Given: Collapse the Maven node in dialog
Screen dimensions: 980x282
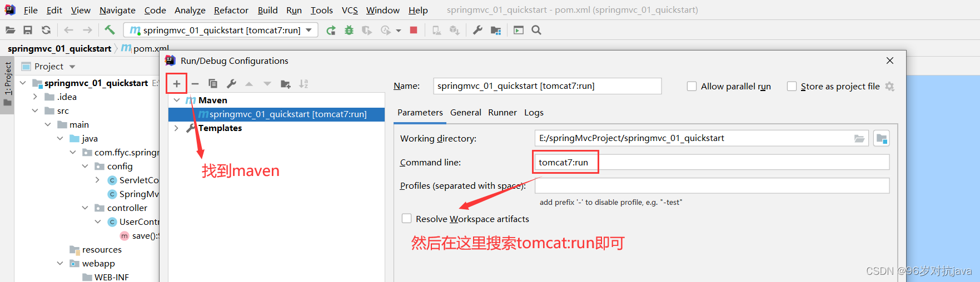Looking at the screenshot, I should 177,100.
